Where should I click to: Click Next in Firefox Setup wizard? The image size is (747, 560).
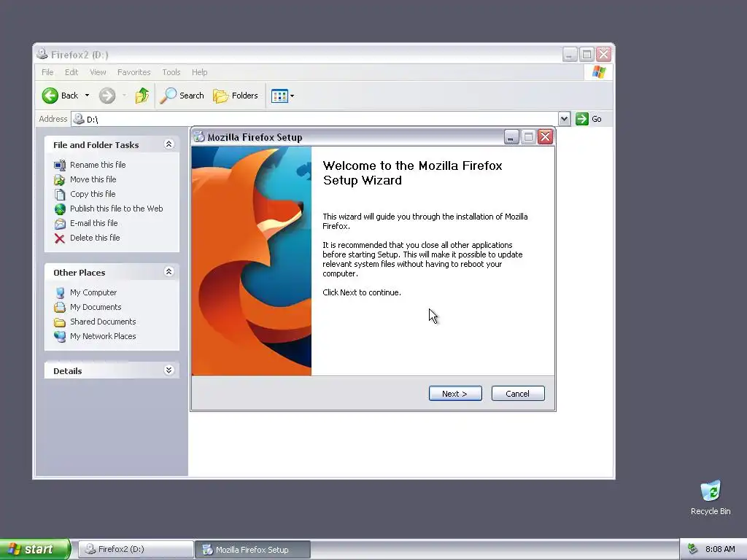pyautogui.click(x=455, y=393)
